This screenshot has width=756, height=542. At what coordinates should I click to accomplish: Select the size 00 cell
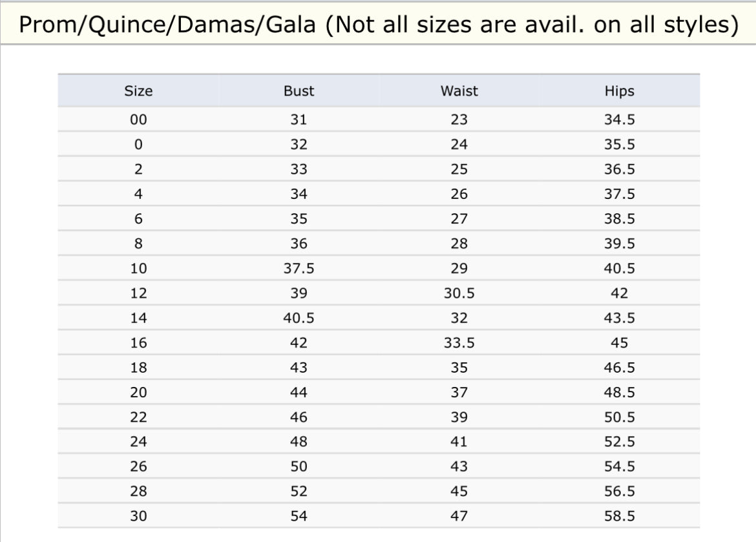(138, 120)
